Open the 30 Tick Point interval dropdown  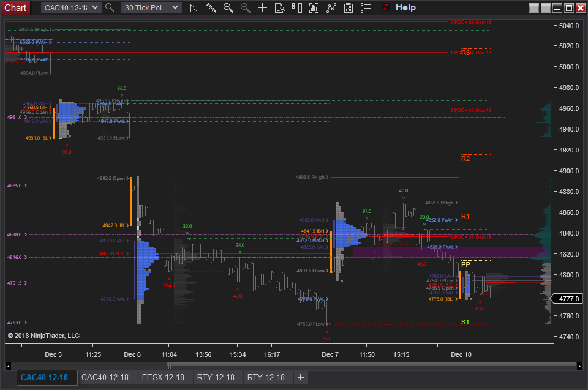point(151,7)
